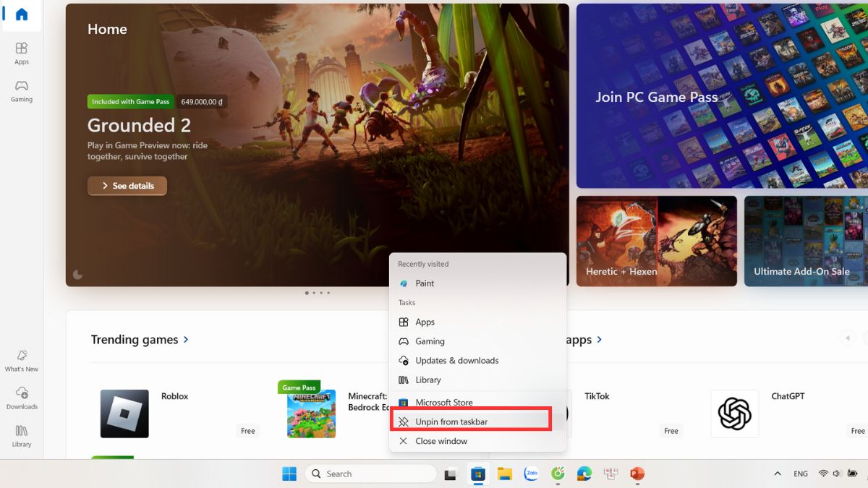
Task: Expand Trending games with the chevron
Action: (187, 339)
